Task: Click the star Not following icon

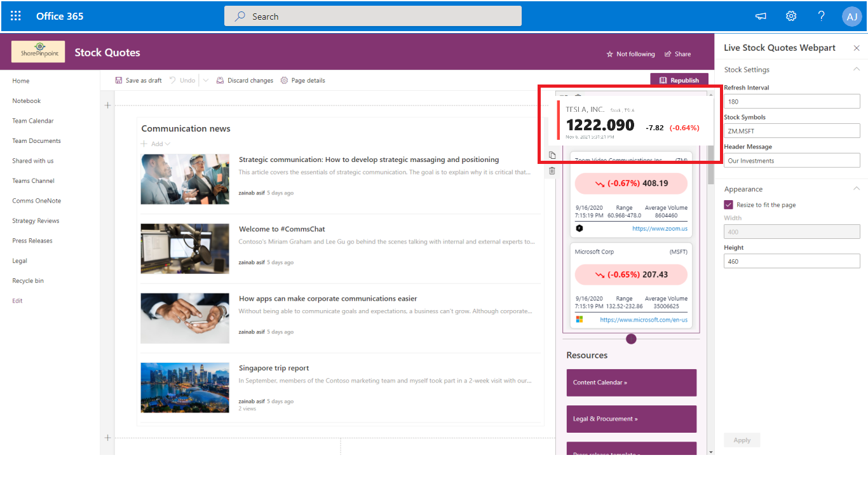Action: 610,54
